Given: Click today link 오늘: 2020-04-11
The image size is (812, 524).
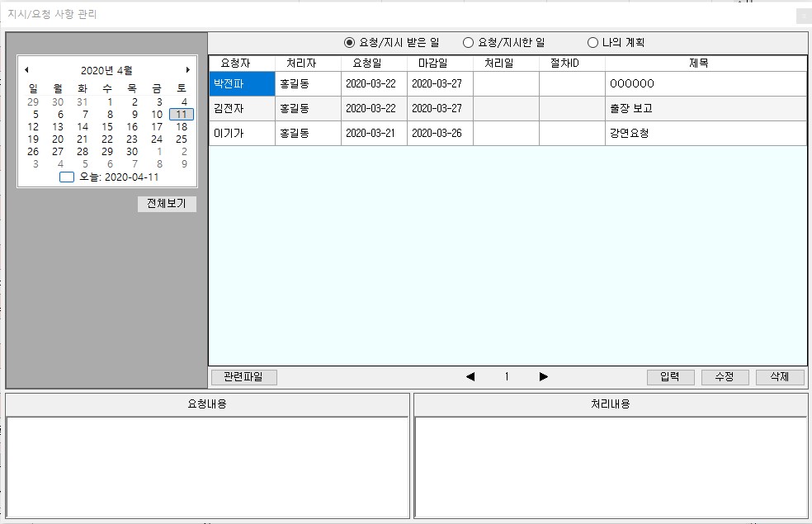Looking at the screenshot, I should (x=118, y=177).
